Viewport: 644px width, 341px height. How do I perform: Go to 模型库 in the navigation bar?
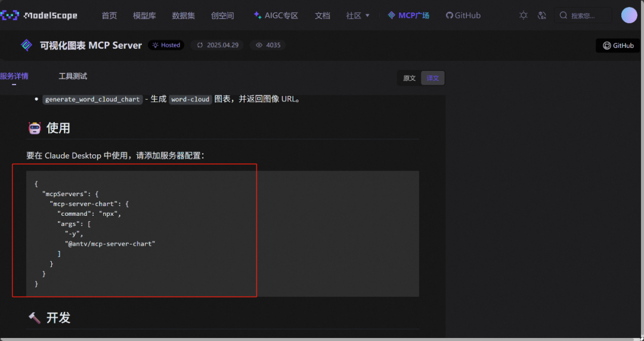(144, 15)
